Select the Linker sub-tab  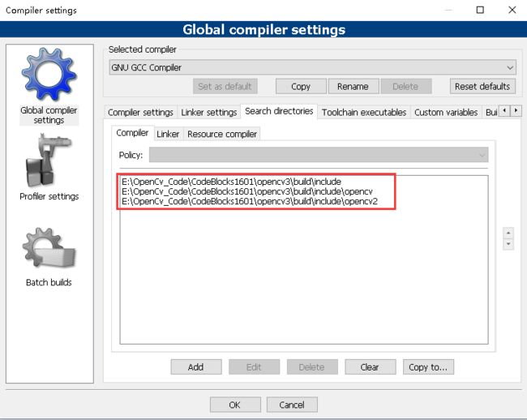168,134
